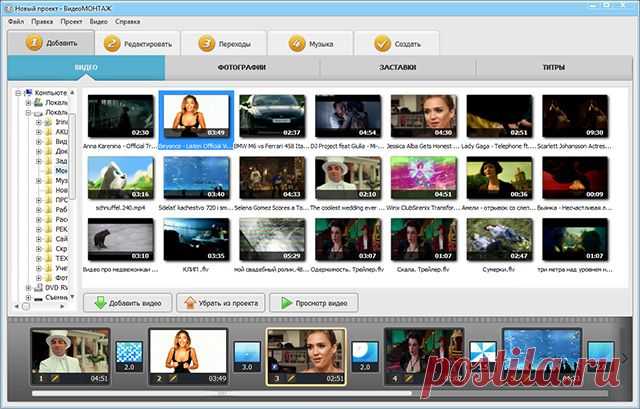640x409 pixels.
Task: Expand the Муз folder node
Action: (38, 180)
